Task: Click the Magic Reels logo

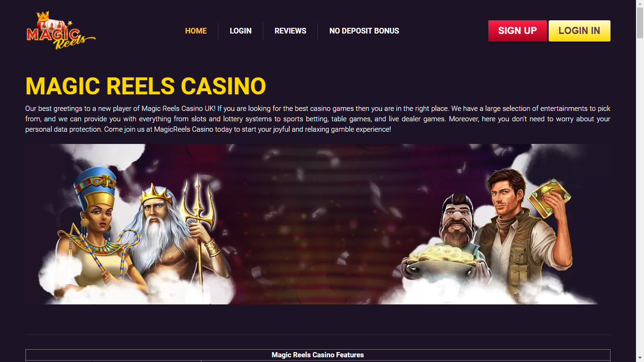Action: 61,31
